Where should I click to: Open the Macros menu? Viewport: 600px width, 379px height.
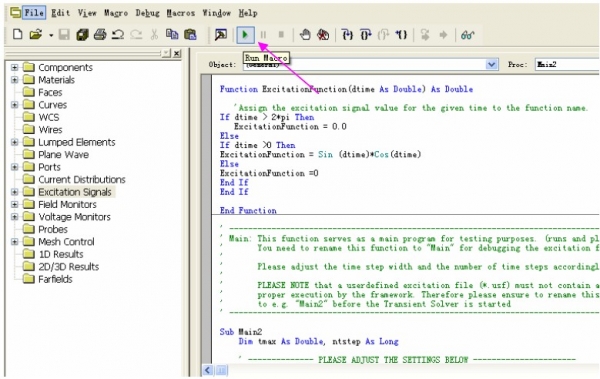(181, 13)
